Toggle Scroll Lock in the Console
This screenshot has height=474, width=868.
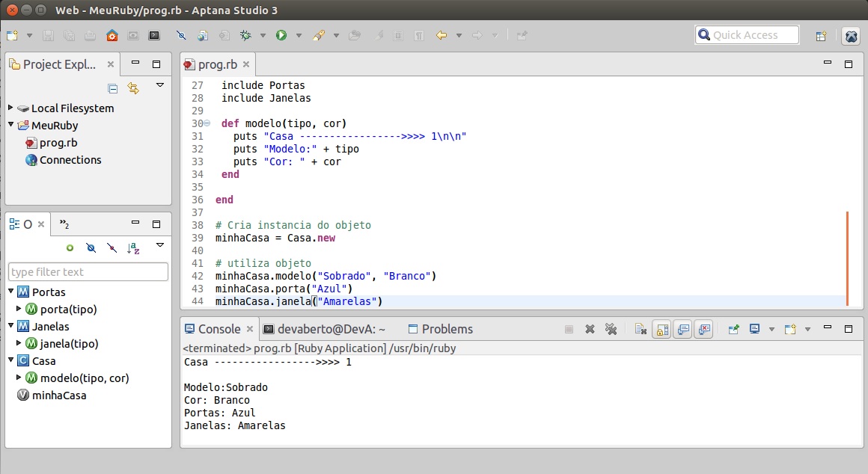[x=661, y=329]
